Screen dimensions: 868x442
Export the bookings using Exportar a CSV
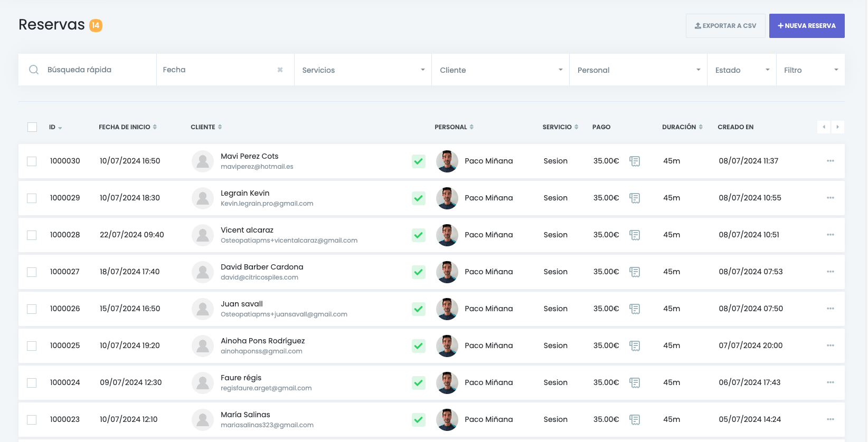pyautogui.click(x=725, y=26)
